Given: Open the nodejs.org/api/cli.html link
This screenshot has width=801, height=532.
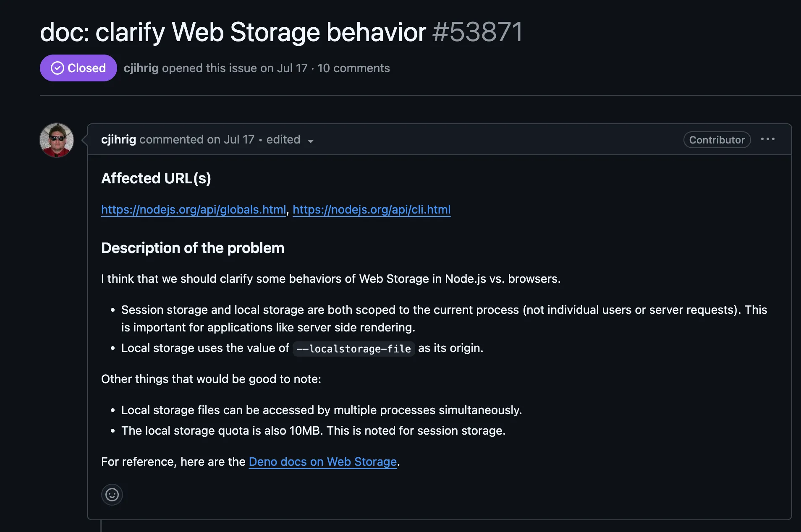Looking at the screenshot, I should point(372,209).
